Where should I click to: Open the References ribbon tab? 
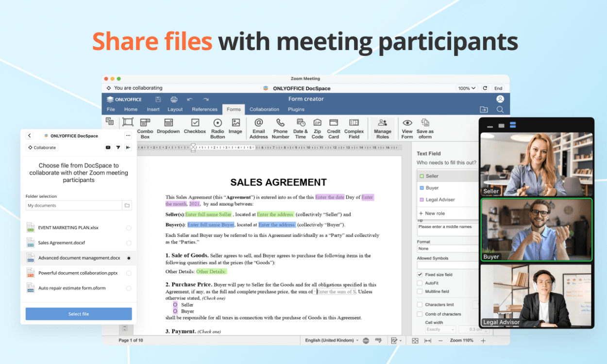tap(204, 109)
